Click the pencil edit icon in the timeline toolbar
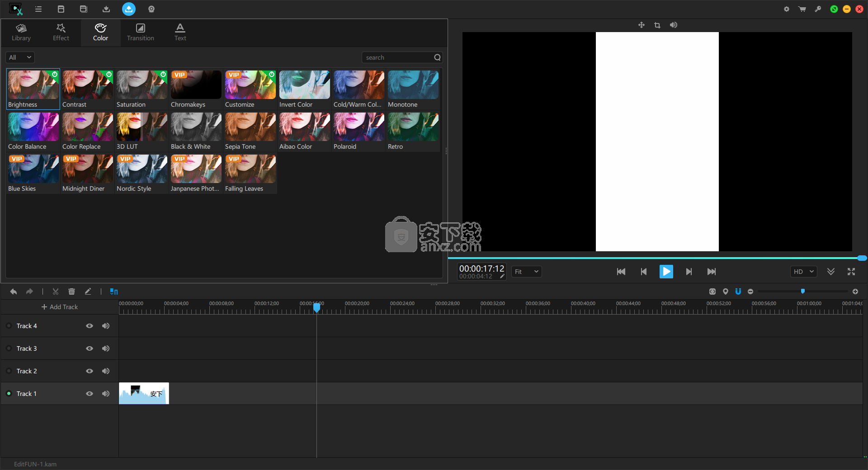 (88, 291)
